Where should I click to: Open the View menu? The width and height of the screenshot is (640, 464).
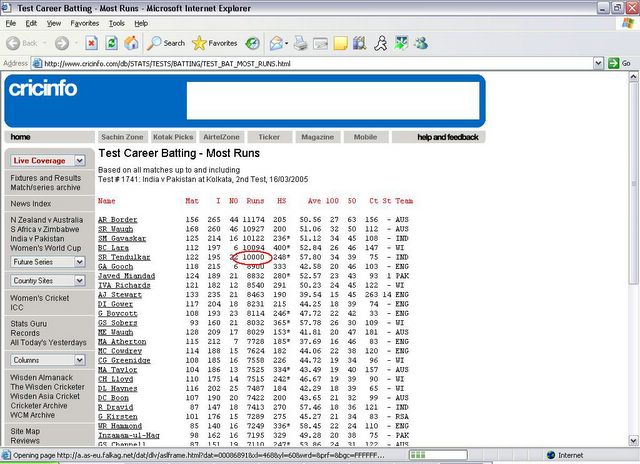point(54,23)
